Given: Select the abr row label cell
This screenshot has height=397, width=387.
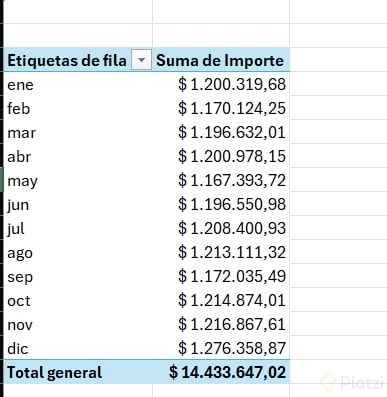Looking at the screenshot, I should [x=78, y=156].
